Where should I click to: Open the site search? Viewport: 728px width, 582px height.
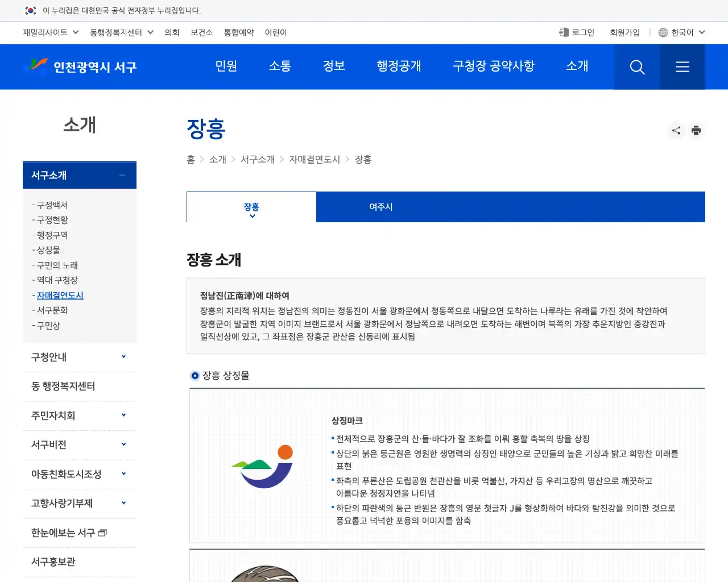636,66
